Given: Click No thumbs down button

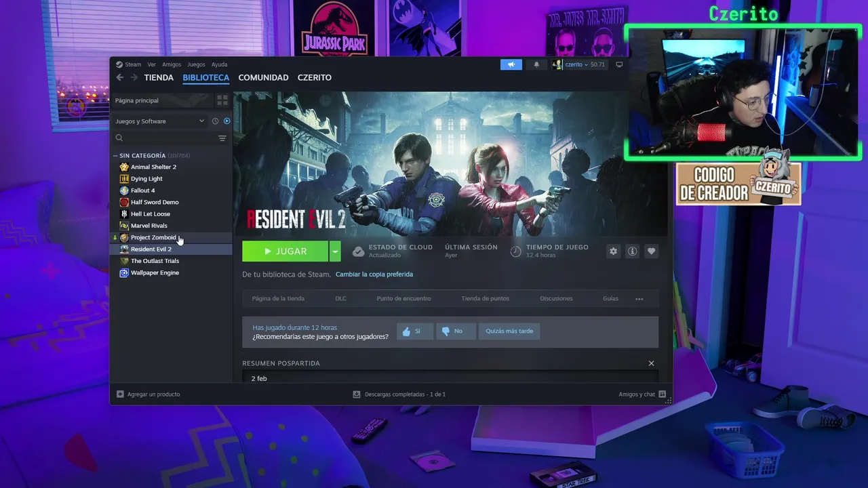Looking at the screenshot, I should pyautogui.click(x=456, y=331).
